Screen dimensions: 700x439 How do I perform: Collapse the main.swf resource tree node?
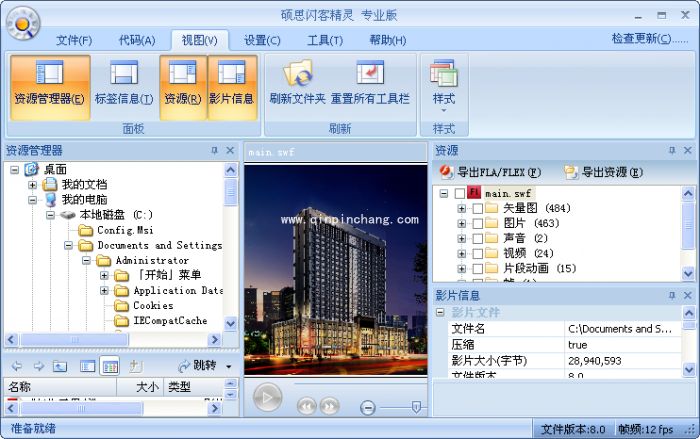[443, 193]
